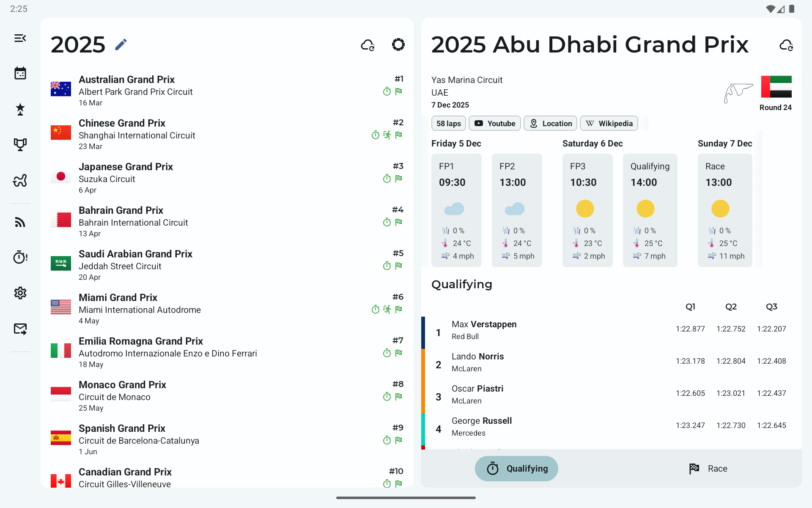Screen dimensions: 812x508
Task: Edit the 2025 season with pencil icon
Action: click(121, 44)
